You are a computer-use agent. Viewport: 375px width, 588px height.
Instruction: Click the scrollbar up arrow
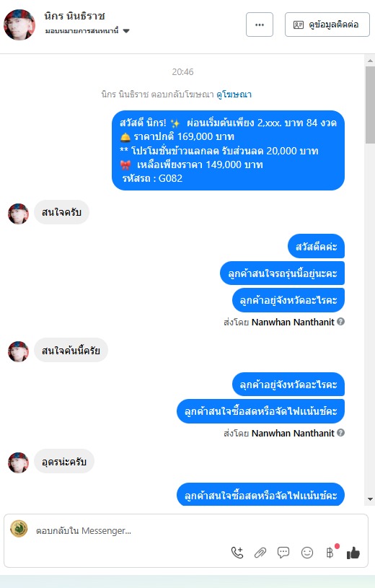[370, 61]
